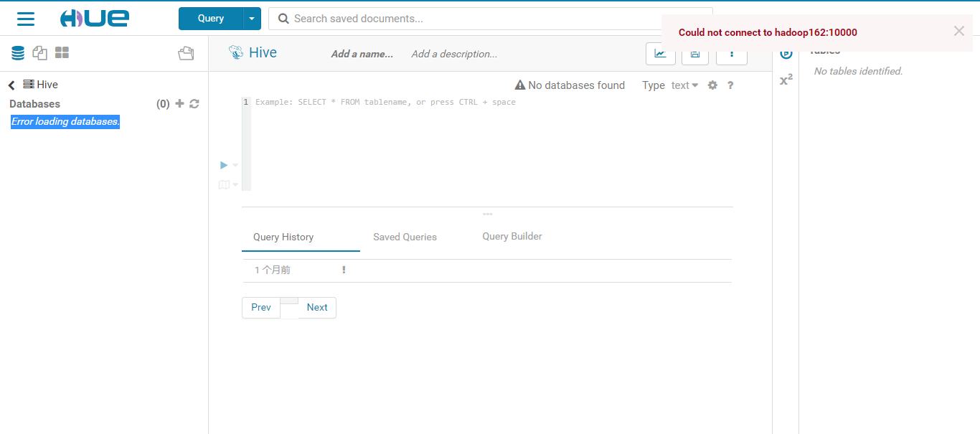Open the Query button dropdown caret
This screenshot has width=980, height=434.
[x=252, y=19]
